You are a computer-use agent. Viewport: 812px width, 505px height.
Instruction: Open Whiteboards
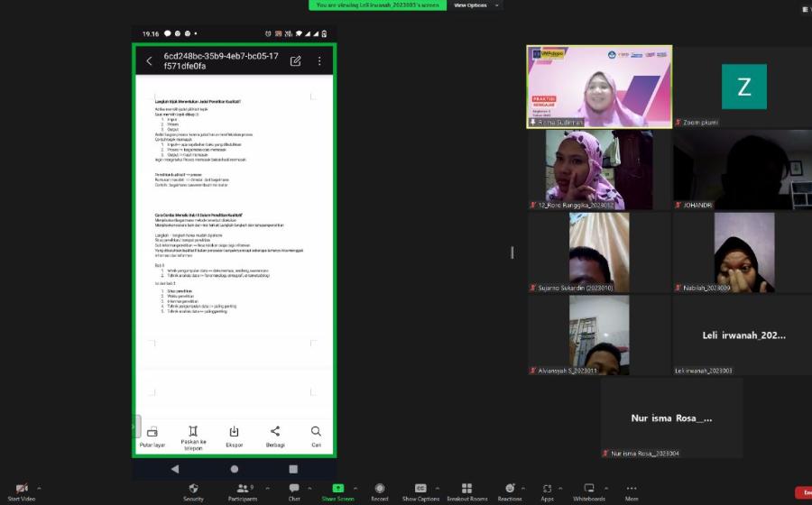588,491
